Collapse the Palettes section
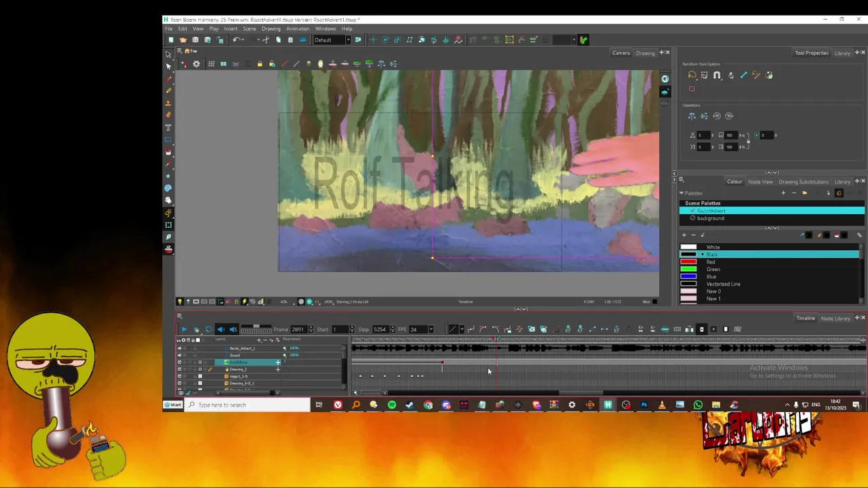The image size is (868, 488). (x=682, y=193)
